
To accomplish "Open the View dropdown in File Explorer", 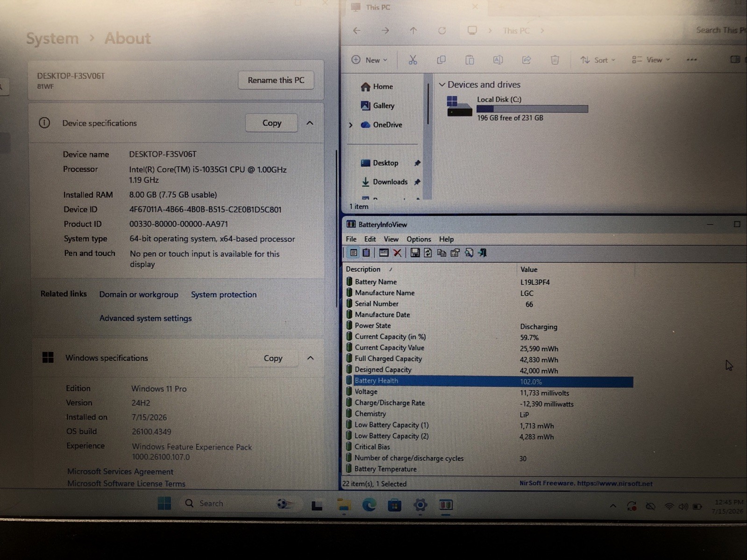I will click(x=651, y=60).
